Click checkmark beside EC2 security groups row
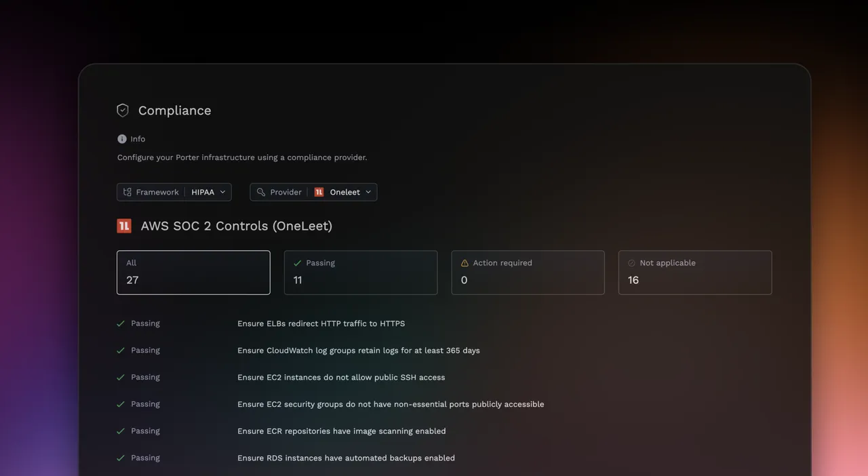This screenshot has height=476, width=868. pyautogui.click(x=120, y=404)
